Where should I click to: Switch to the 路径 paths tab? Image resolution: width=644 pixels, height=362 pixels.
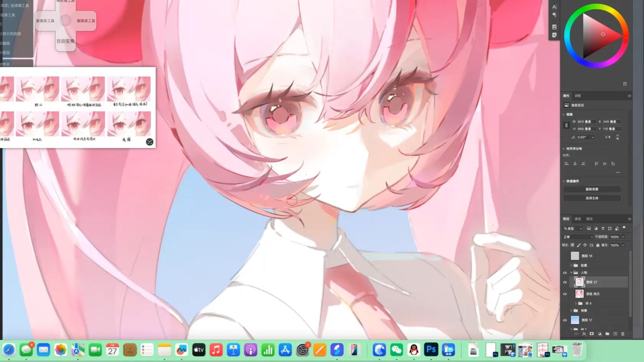pyautogui.click(x=590, y=219)
